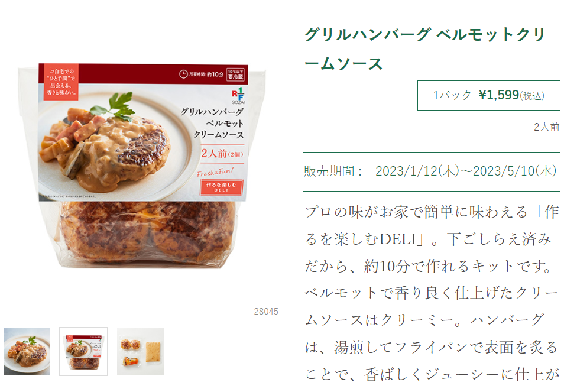Click the RF1 SOZAI logo on package
Screen dimensions: 564x392
(238, 96)
